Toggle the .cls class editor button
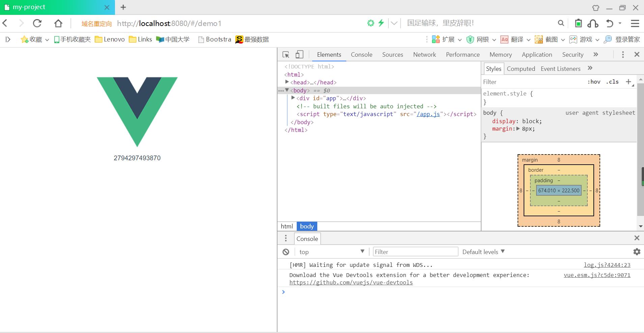644x333 pixels. (612, 82)
